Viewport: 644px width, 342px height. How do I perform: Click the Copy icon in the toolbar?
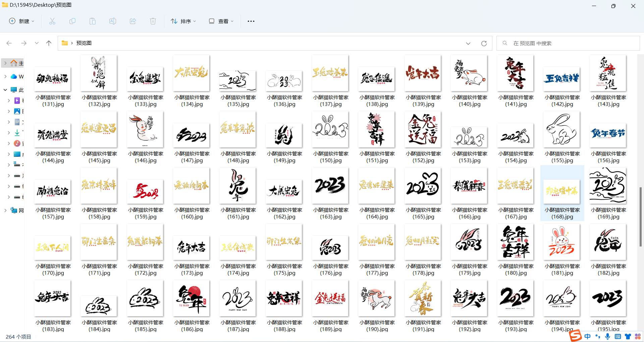[72, 21]
